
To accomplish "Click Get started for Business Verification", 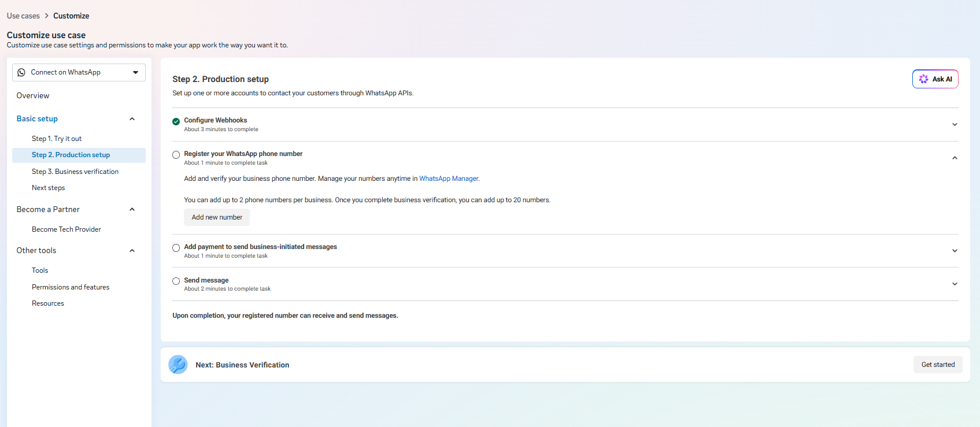I will coord(938,365).
